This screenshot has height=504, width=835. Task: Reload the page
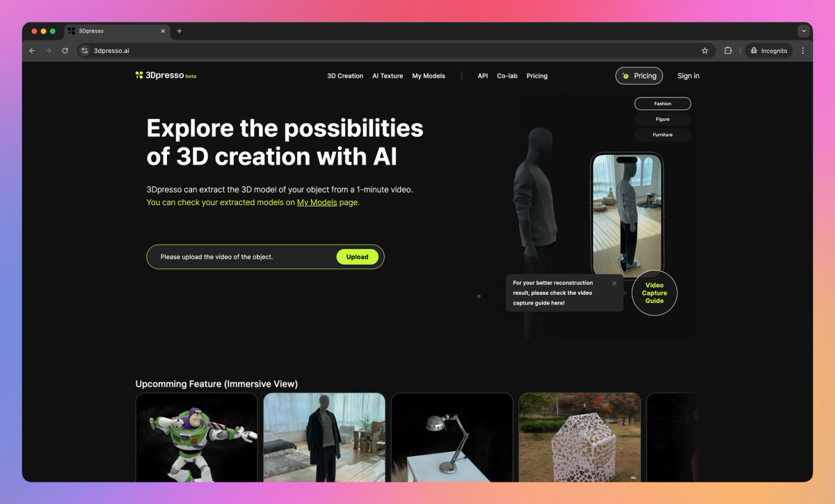(x=65, y=51)
